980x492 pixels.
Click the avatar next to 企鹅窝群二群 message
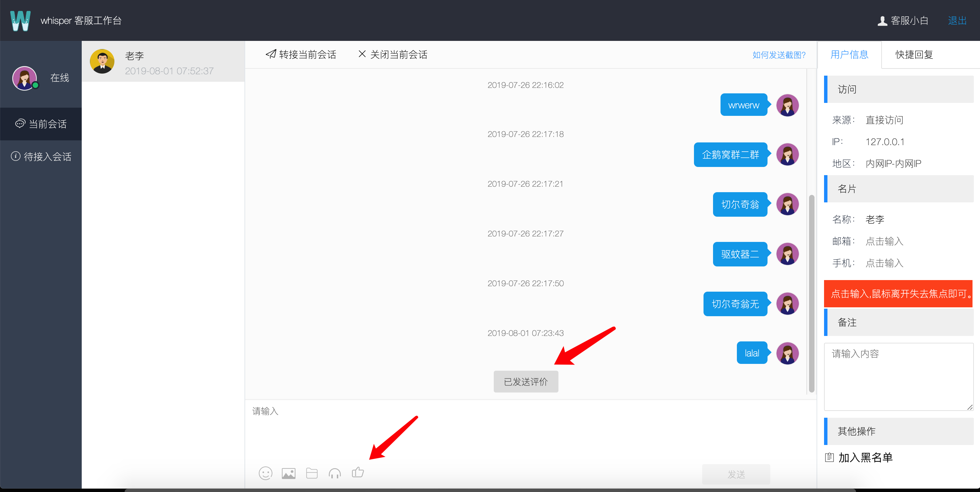787,155
